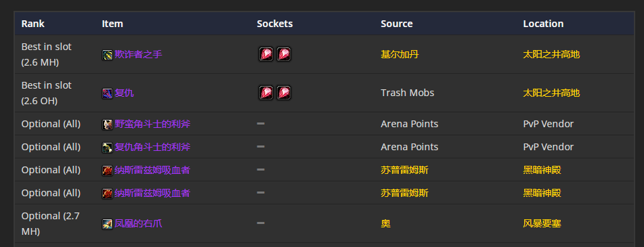Click first red gem socket for 欺诈者之手
Screen dimensions: 644x247
click(x=266, y=54)
